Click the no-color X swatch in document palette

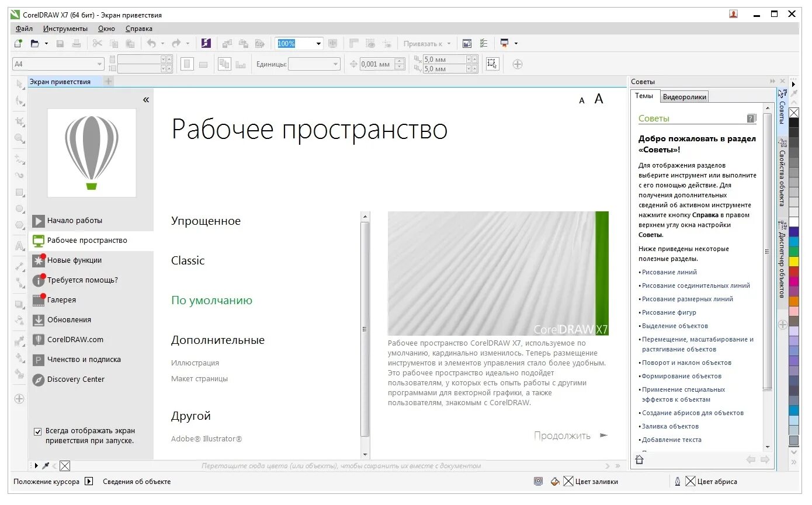65,466
